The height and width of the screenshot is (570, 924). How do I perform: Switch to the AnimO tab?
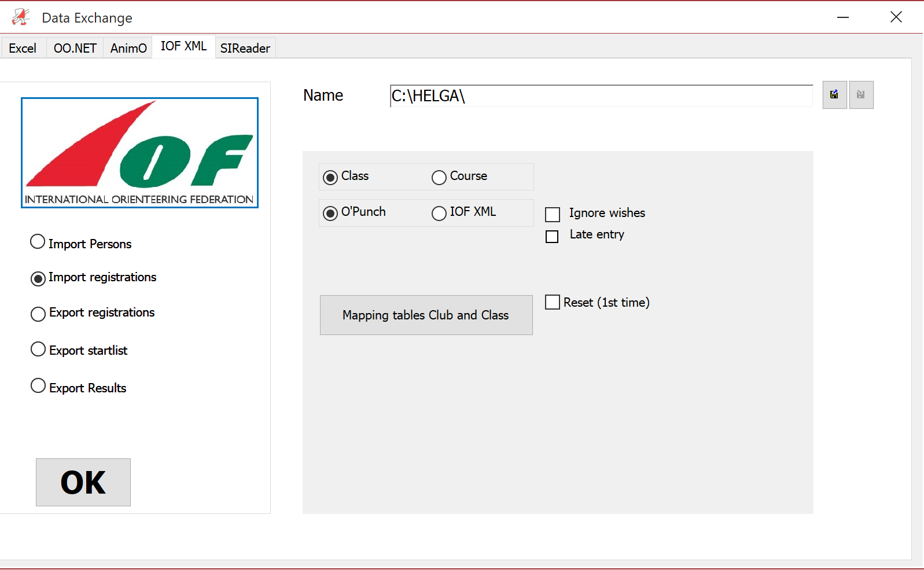128,48
